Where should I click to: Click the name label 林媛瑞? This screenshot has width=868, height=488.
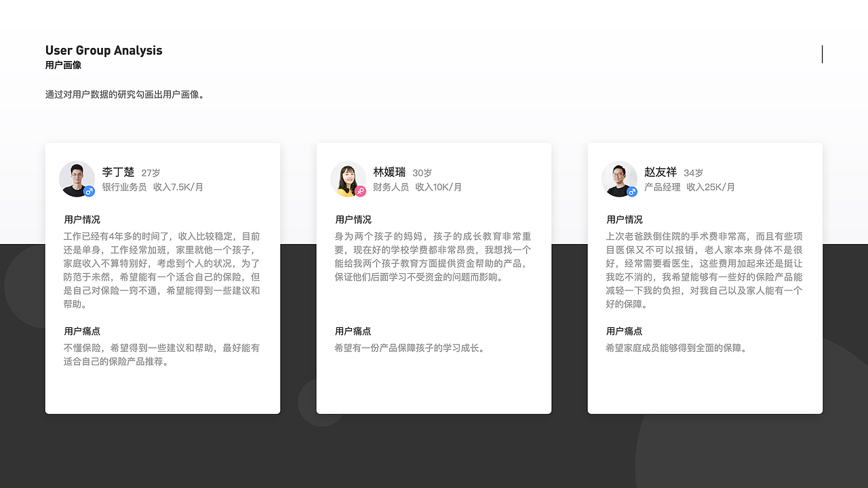(389, 172)
